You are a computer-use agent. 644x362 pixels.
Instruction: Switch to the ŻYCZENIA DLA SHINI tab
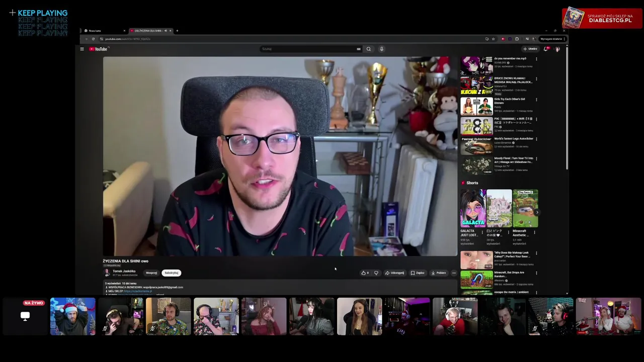(151, 31)
